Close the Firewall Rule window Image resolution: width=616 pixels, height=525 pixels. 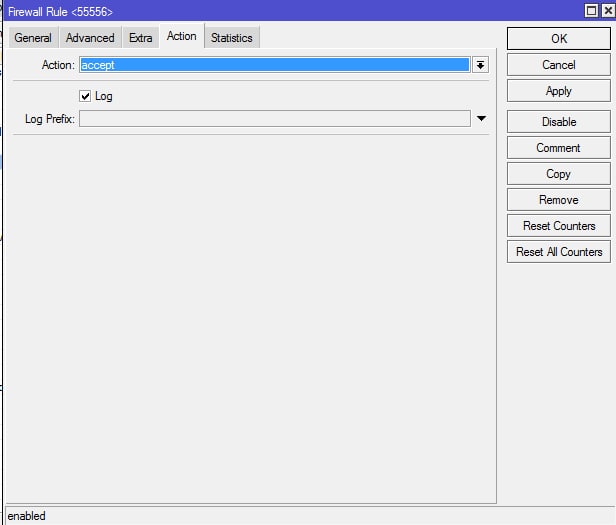click(x=607, y=11)
